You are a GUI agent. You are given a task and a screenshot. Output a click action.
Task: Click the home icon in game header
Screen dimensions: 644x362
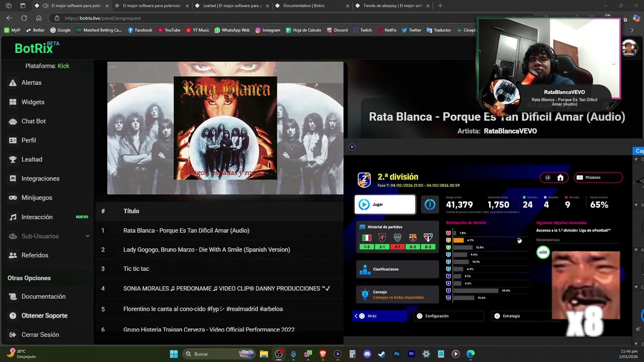pos(560,177)
